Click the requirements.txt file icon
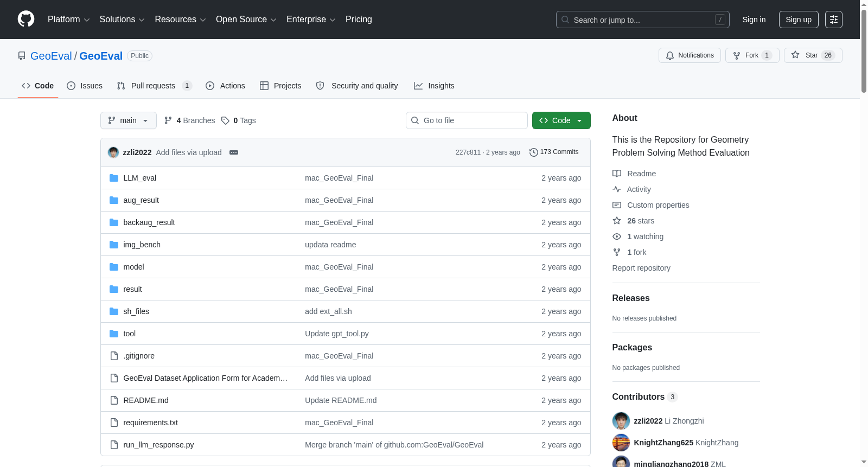Screen dimensions: 868x467 tap(114, 423)
